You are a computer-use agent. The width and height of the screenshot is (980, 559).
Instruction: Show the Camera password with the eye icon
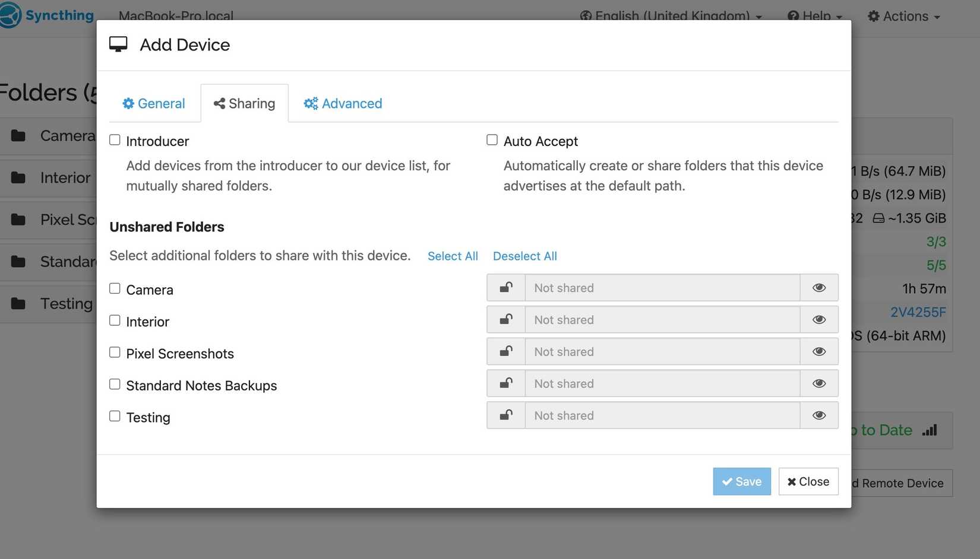point(819,288)
